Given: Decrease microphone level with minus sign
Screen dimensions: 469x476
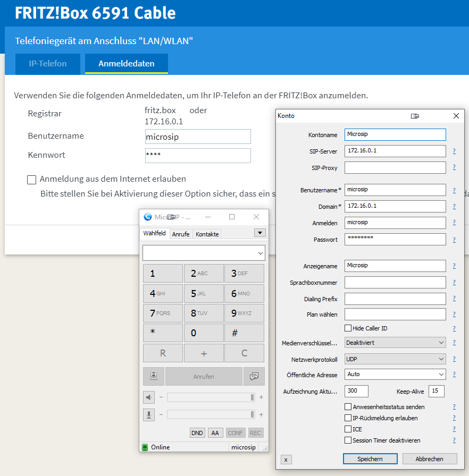Looking at the screenshot, I should [161, 415].
